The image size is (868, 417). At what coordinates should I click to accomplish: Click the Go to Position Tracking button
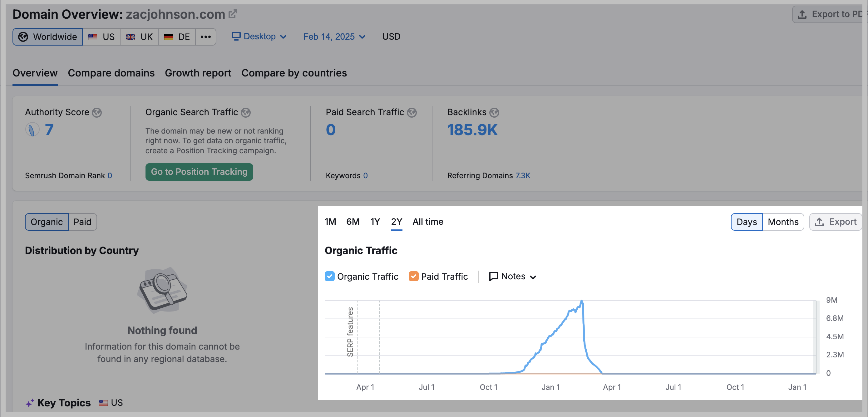pos(199,172)
